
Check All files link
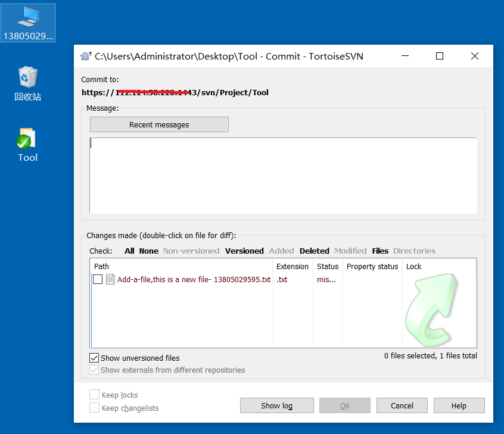(129, 251)
